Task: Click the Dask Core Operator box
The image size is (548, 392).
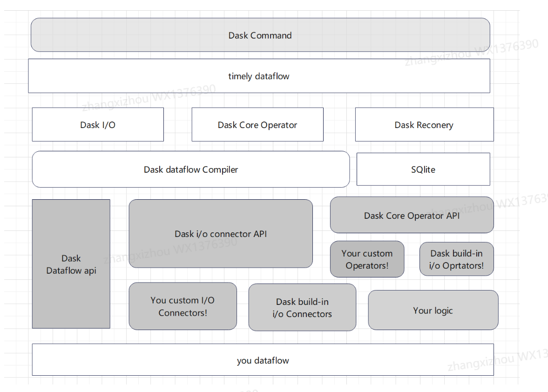Action: click(x=257, y=125)
